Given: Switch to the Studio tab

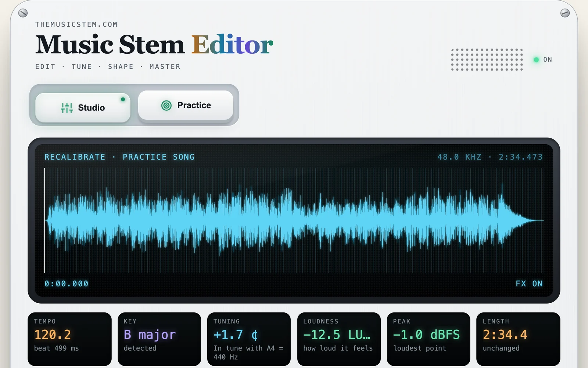Looking at the screenshot, I should (83, 107).
